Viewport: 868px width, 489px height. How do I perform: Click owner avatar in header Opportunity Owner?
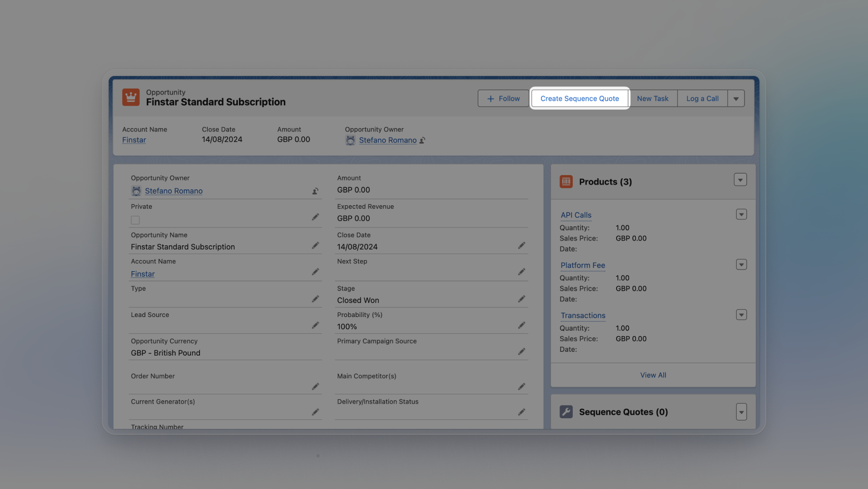click(350, 140)
